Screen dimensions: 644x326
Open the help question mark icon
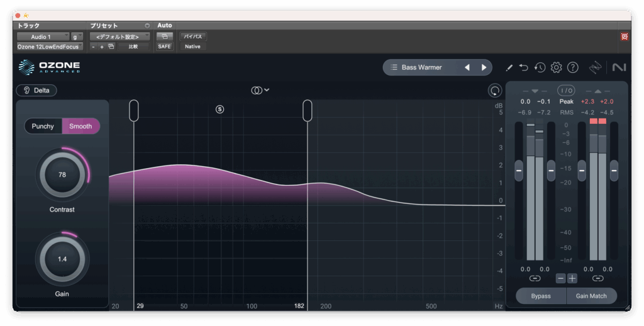point(572,67)
